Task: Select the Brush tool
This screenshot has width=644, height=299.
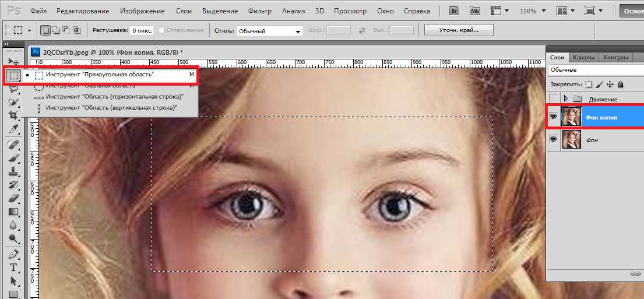Action: click(x=13, y=158)
